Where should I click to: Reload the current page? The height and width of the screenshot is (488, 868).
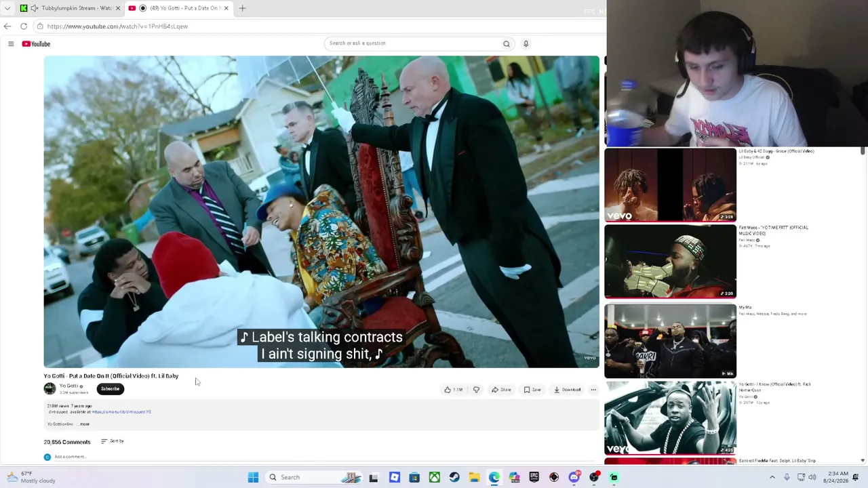[24, 26]
